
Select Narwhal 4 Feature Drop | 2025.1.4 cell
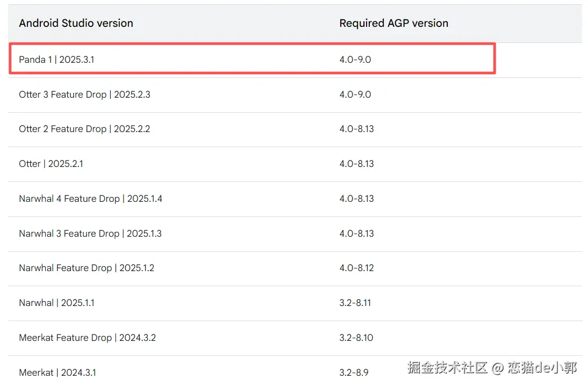click(x=90, y=199)
